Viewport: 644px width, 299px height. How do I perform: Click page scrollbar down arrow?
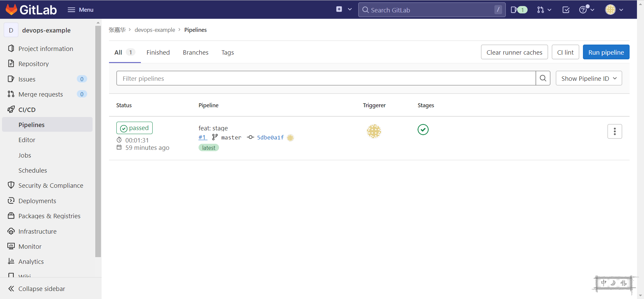[641, 295]
